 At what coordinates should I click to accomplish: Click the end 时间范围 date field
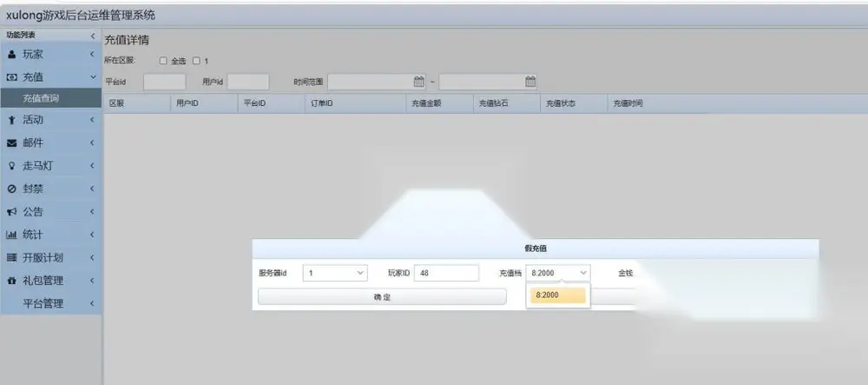tap(488, 82)
